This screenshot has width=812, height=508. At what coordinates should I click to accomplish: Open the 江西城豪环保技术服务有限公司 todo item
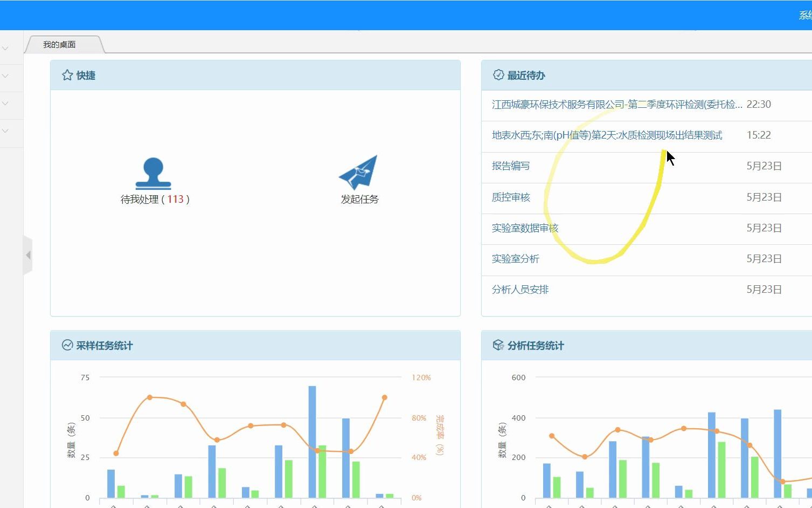[x=617, y=105]
